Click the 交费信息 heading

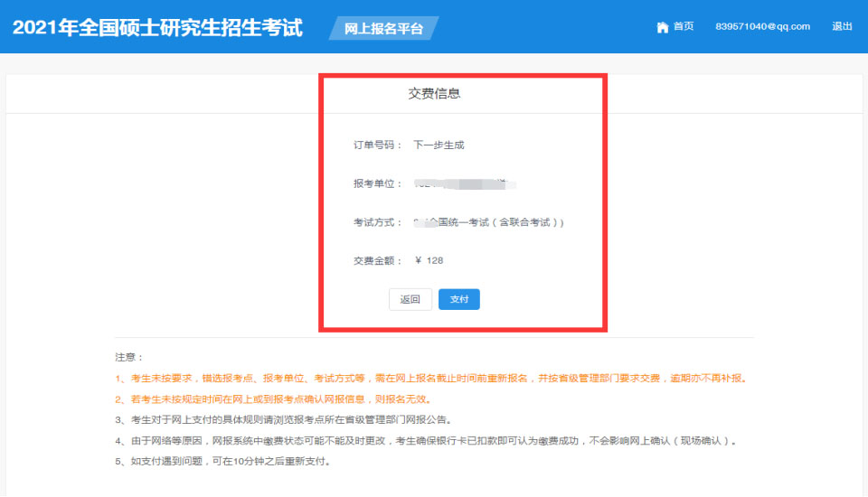(434, 93)
